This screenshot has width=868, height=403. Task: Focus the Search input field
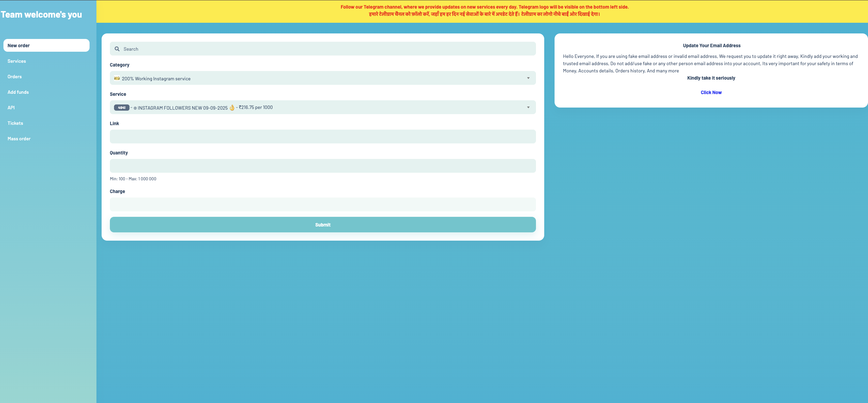pyautogui.click(x=327, y=49)
